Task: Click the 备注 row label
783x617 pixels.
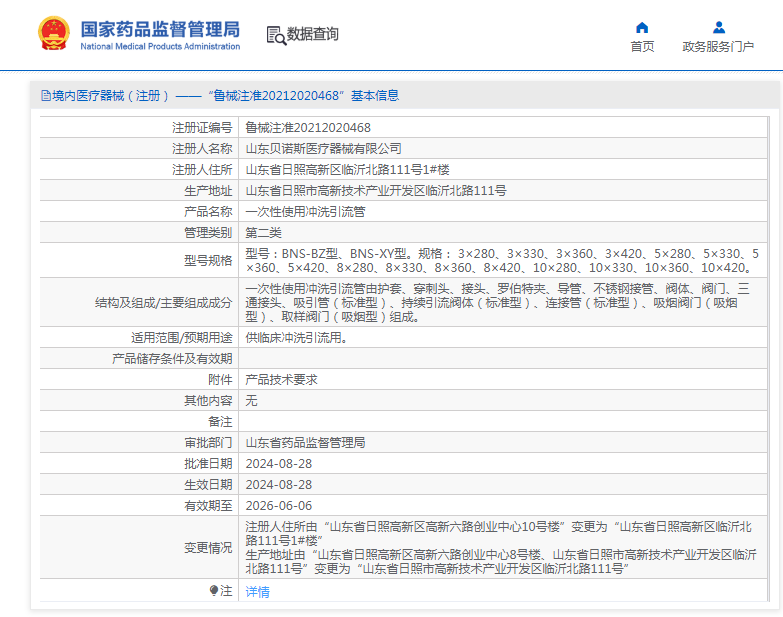Action: pyautogui.click(x=220, y=421)
